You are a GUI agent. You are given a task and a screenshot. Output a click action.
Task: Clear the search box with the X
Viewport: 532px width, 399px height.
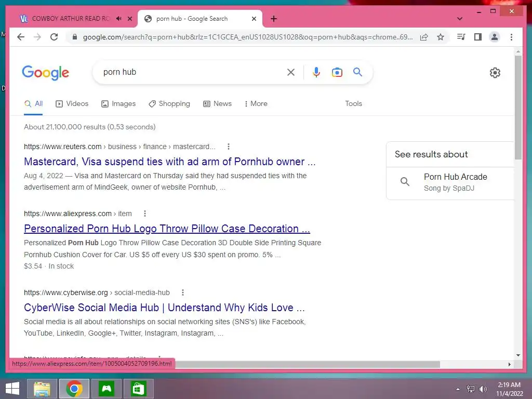pos(291,72)
